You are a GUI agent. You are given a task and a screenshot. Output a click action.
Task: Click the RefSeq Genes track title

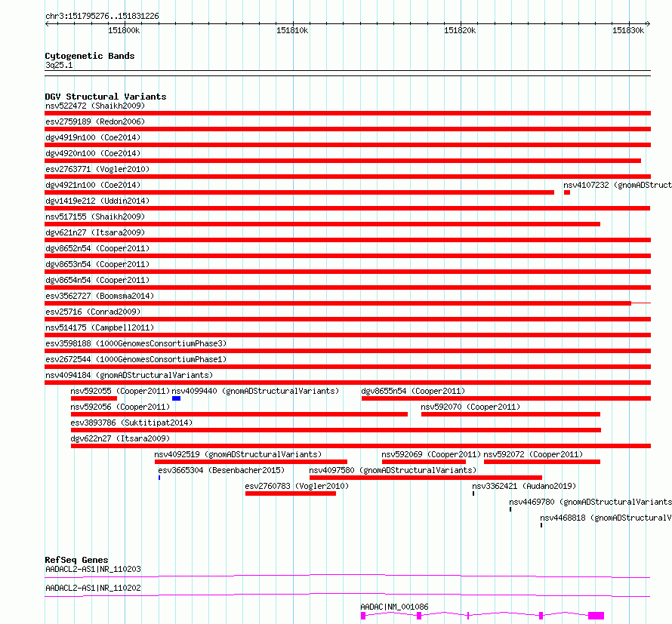[x=76, y=560]
